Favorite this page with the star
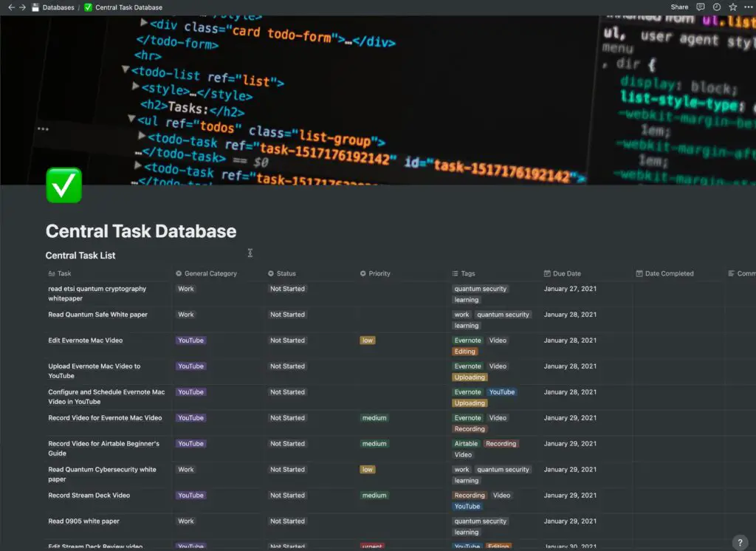The height and width of the screenshot is (551, 756). [733, 7]
